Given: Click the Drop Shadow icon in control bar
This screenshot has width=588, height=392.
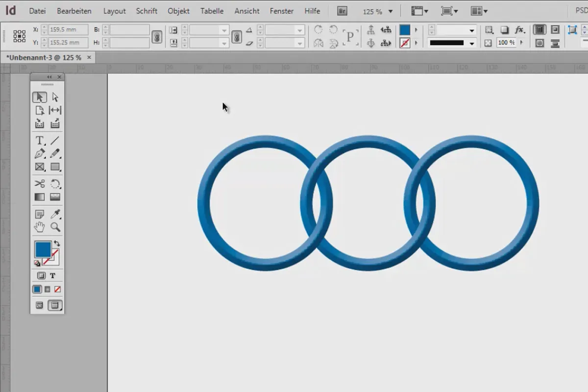Looking at the screenshot, I should 505,30.
